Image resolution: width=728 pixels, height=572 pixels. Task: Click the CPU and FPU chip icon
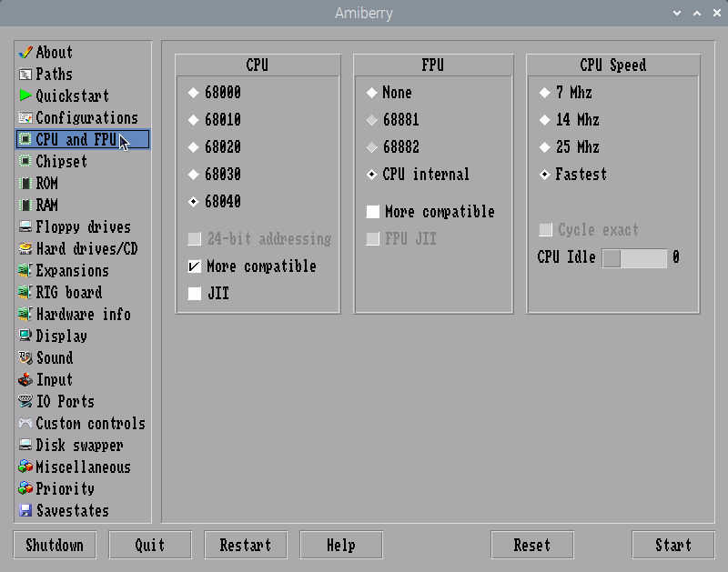click(x=25, y=139)
